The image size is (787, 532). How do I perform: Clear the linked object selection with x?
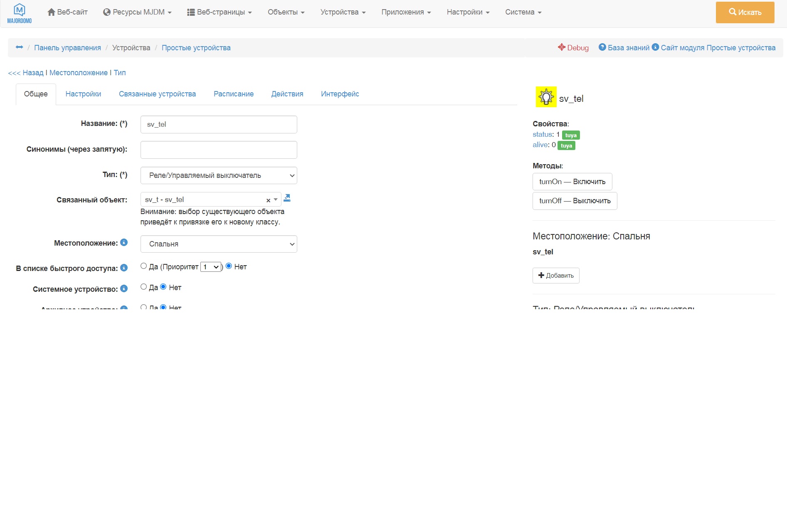[x=268, y=200]
